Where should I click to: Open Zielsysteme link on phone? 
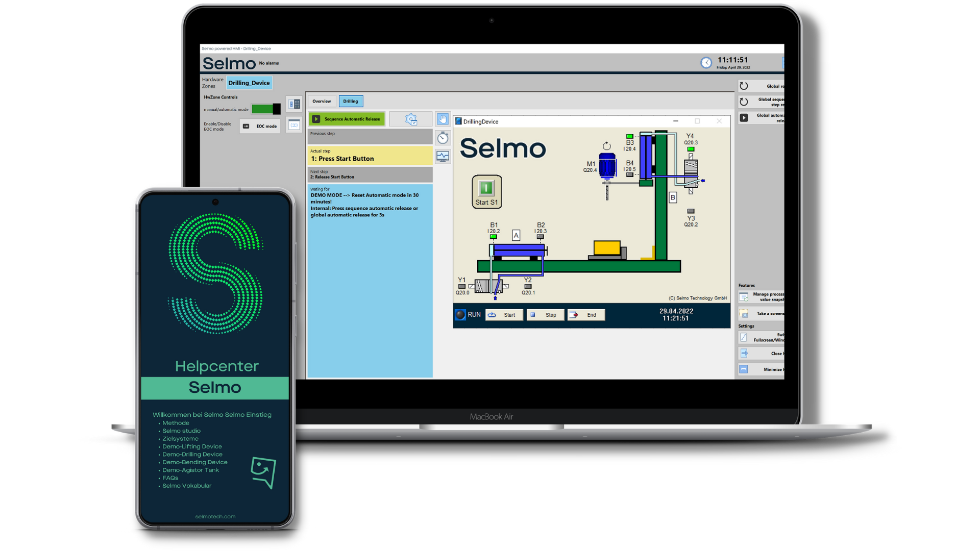[x=180, y=439]
